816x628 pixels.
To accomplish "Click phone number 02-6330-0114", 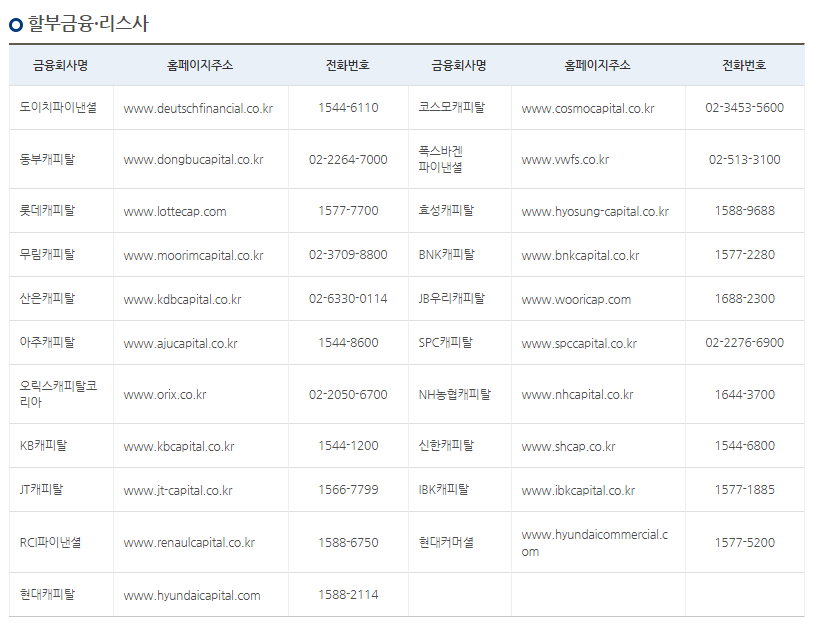I will click(x=348, y=299).
